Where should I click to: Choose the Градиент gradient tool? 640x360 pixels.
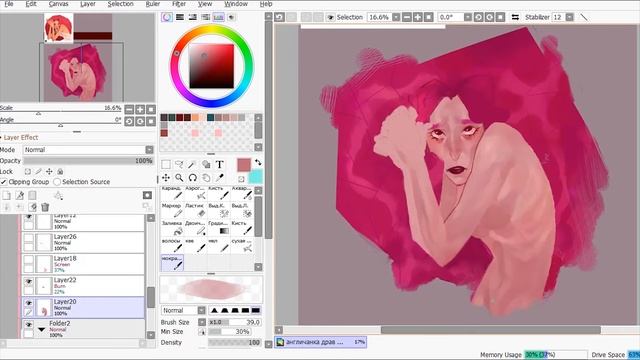(x=219, y=228)
